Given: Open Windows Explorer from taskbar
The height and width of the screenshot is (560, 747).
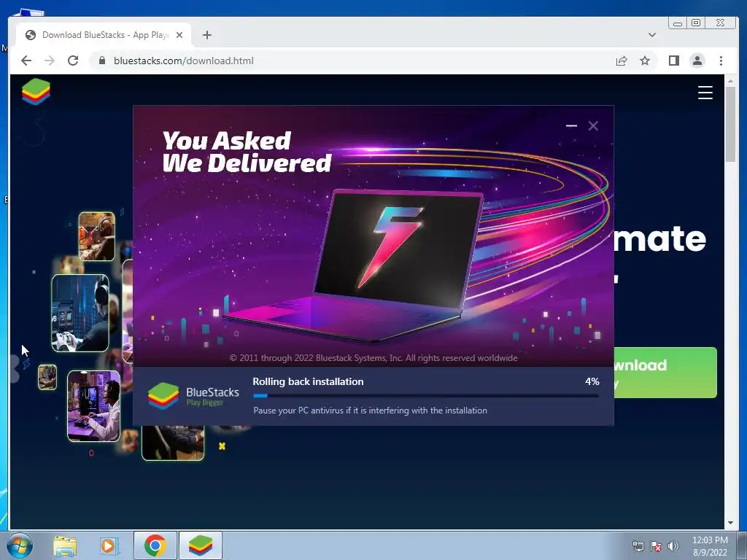Looking at the screenshot, I should [65, 545].
